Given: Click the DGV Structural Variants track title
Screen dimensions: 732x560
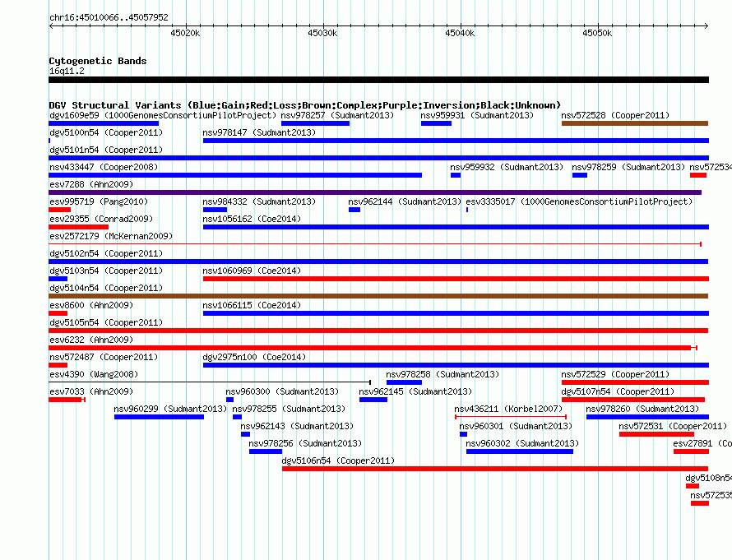Looking at the screenshot, I should (x=304, y=105).
